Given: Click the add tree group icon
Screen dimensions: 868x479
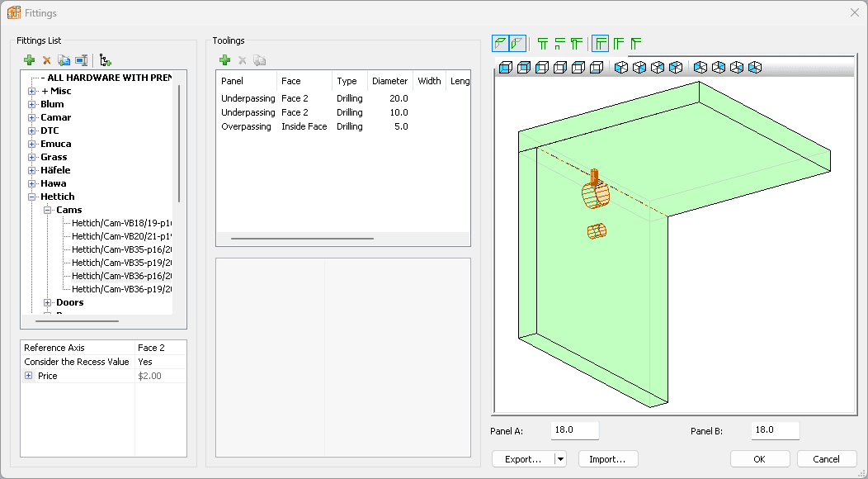Looking at the screenshot, I should [105, 60].
